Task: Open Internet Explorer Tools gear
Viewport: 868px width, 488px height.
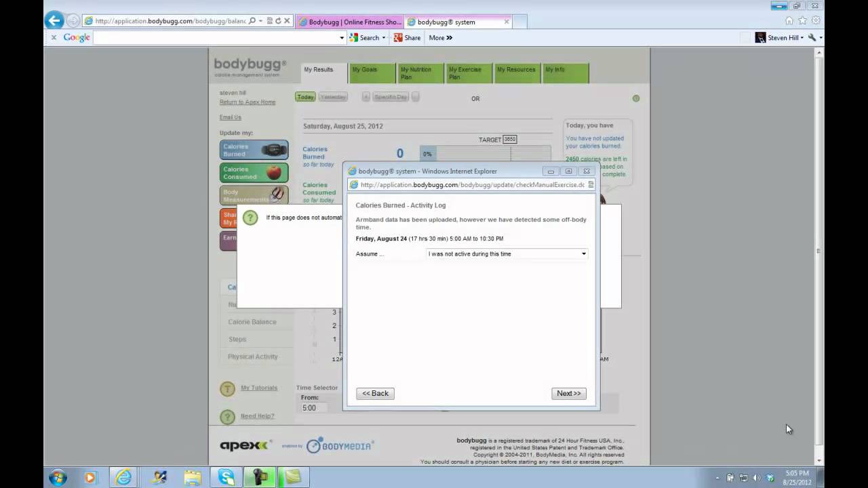Action: 816,21
